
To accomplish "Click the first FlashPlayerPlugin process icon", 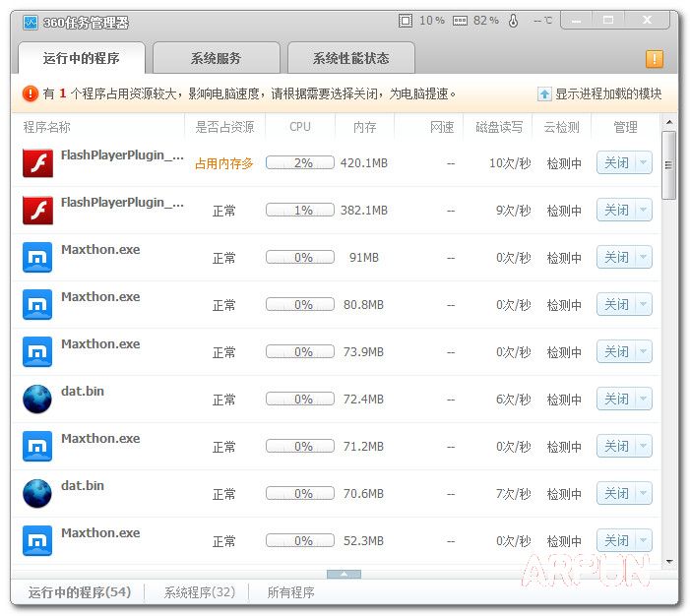I will [x=37, y=162].
